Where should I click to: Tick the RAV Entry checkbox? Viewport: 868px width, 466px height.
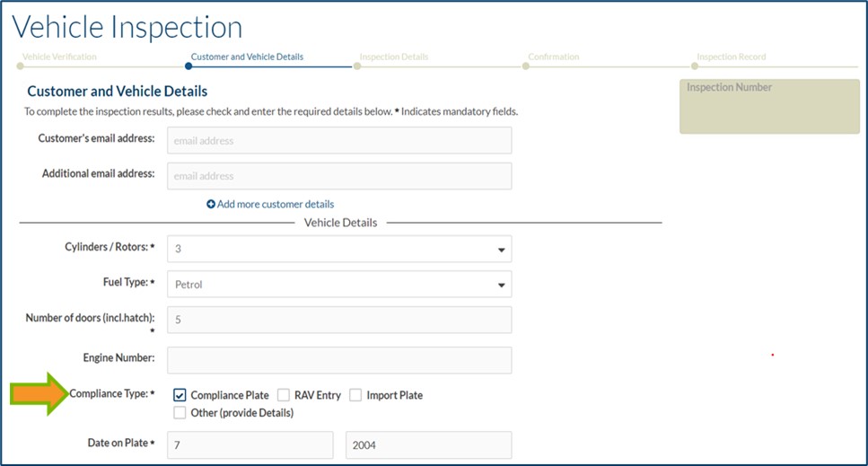click(x=284, y=395)
